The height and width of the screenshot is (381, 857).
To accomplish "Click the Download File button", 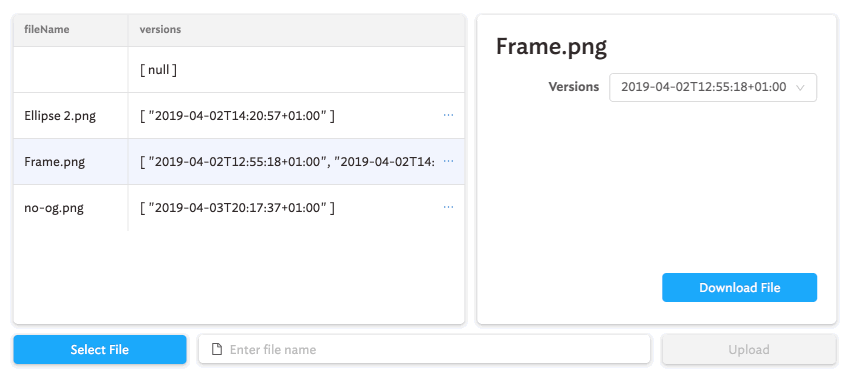I will [739, 288].
